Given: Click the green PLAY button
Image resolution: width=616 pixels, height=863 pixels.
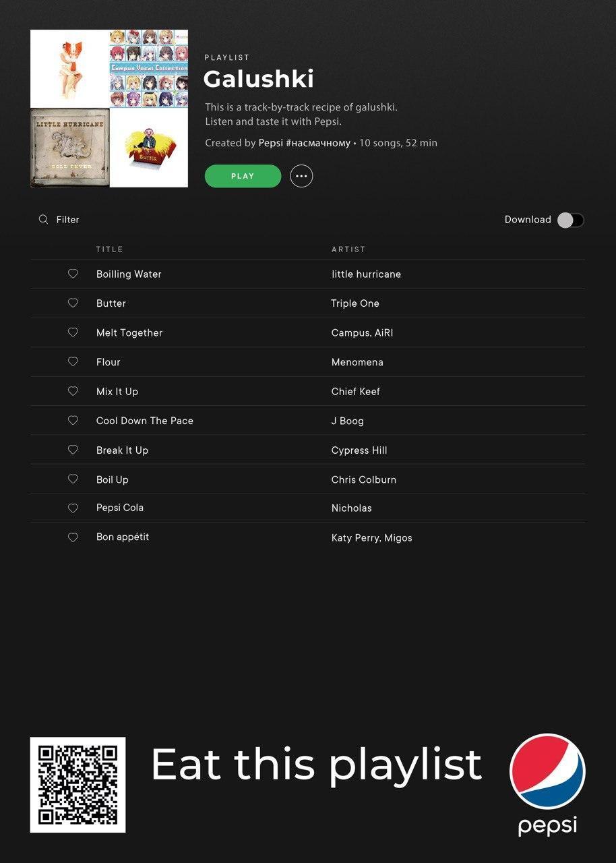Looking at the screenshot, I should tap(243, 176).
